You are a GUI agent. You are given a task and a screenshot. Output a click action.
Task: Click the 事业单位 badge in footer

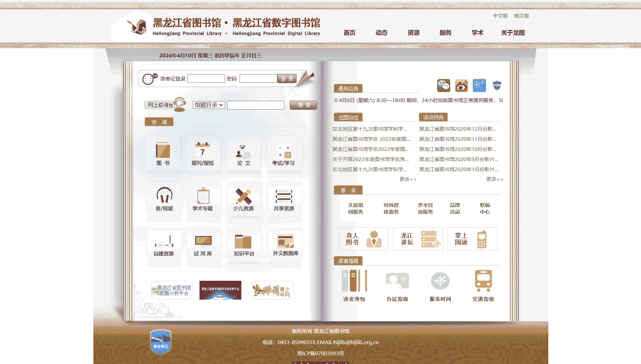(x=161, y=342)
